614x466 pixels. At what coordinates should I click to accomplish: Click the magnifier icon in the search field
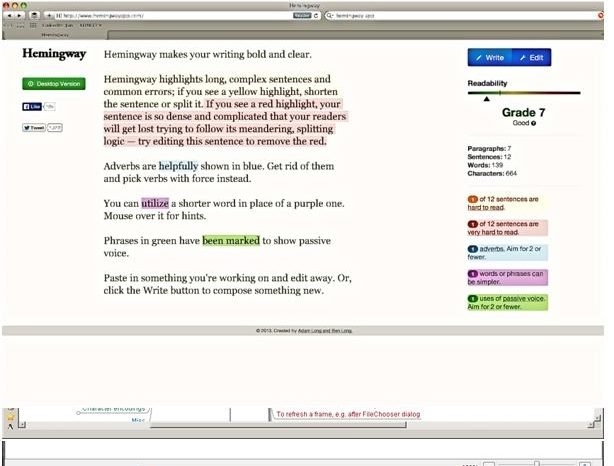coord(330,16)
